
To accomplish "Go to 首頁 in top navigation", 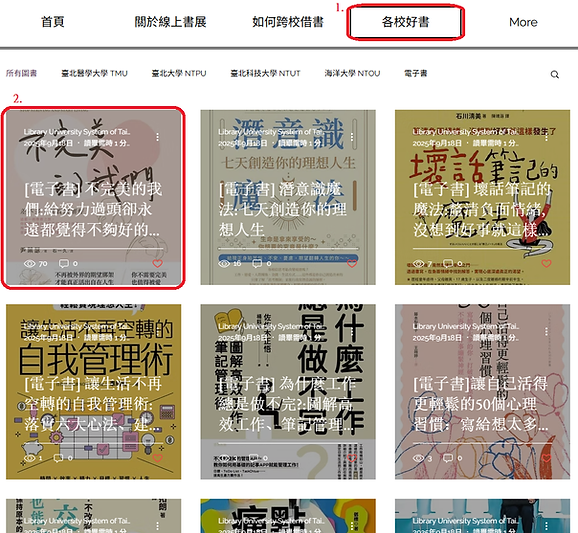I will [53, 22].
